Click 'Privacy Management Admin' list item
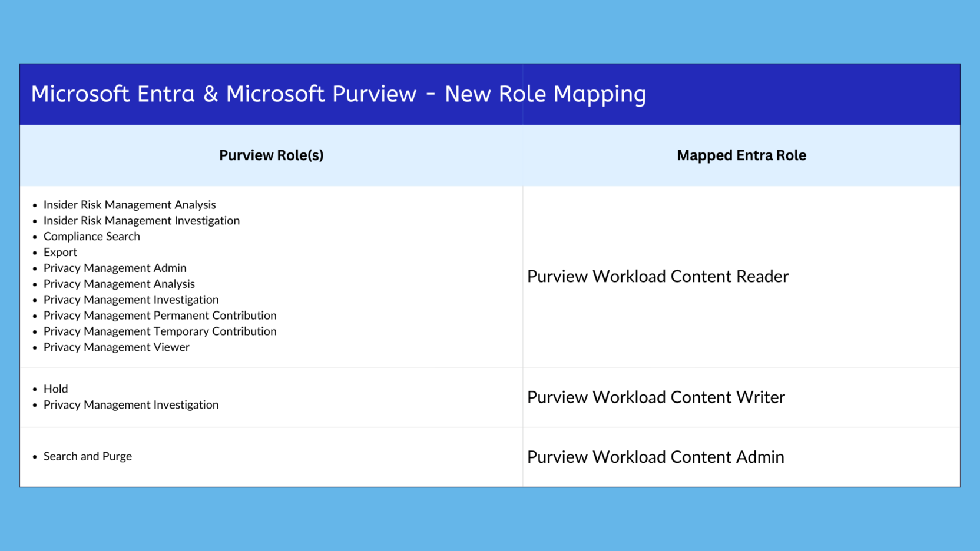The image size is (980, 551). (115, 268)
